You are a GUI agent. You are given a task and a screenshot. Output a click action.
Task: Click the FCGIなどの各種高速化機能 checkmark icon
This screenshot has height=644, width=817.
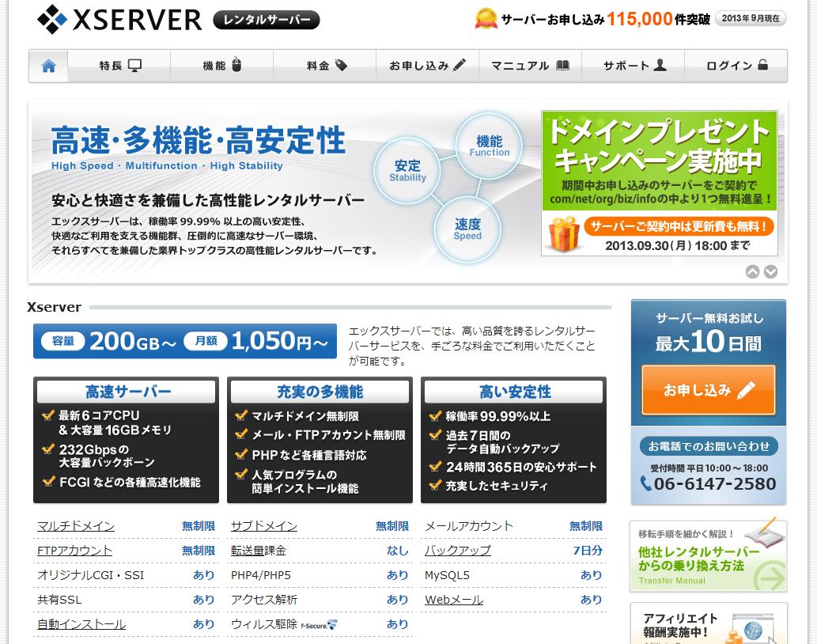tap(48, 482)
